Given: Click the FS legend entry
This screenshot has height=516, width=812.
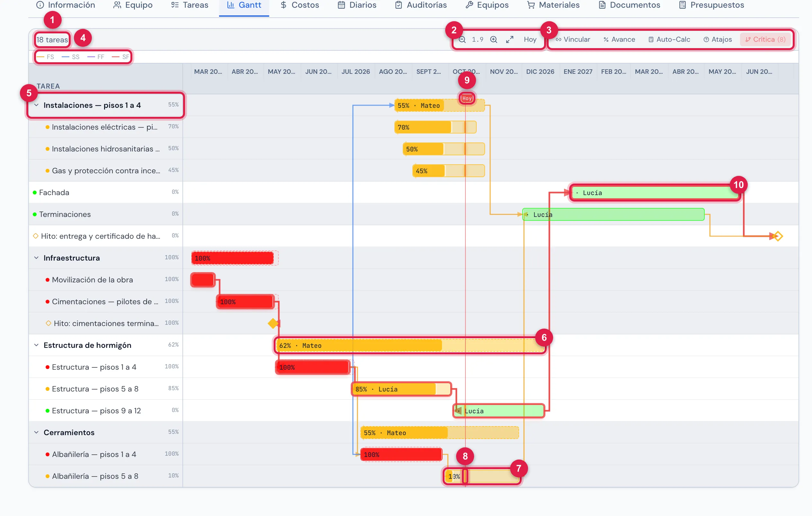Looking at the screenshot, I should (45, 57).
